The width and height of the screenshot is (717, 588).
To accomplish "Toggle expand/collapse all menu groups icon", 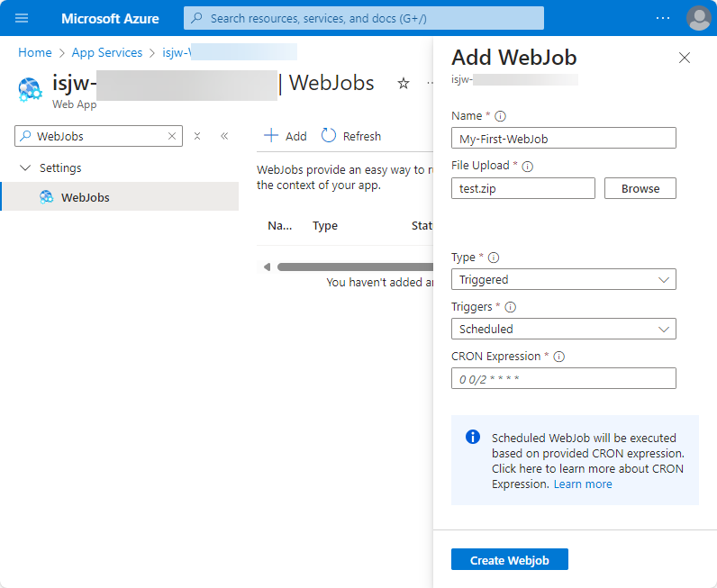I will pos(197,136).
